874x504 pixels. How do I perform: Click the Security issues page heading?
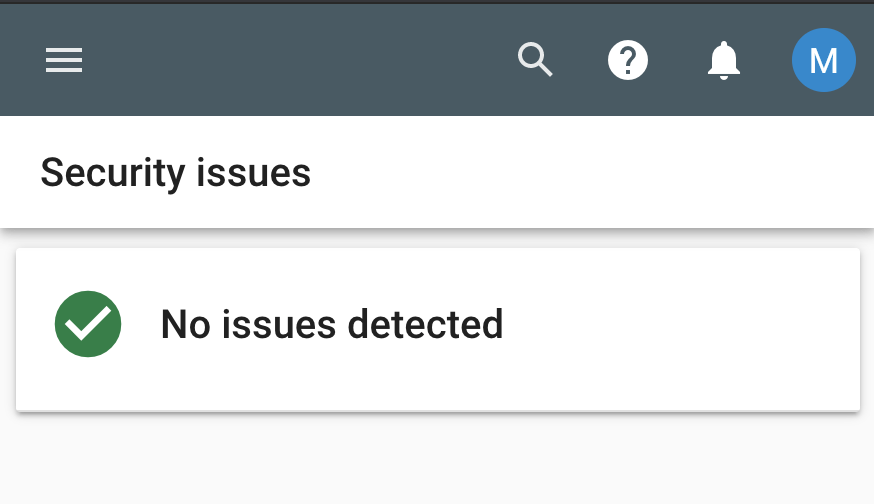click(175, 173)
